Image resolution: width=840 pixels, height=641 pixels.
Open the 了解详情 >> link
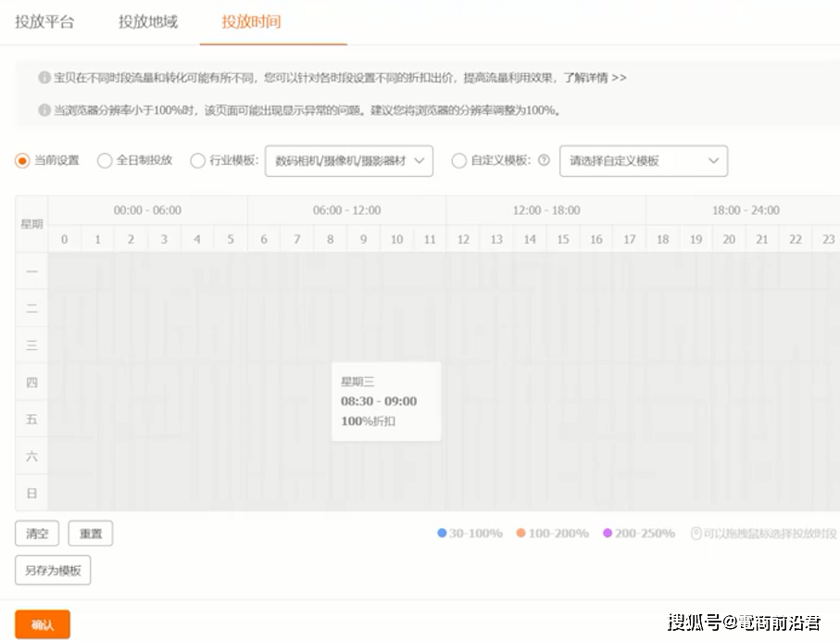click(x=595, y=78)
